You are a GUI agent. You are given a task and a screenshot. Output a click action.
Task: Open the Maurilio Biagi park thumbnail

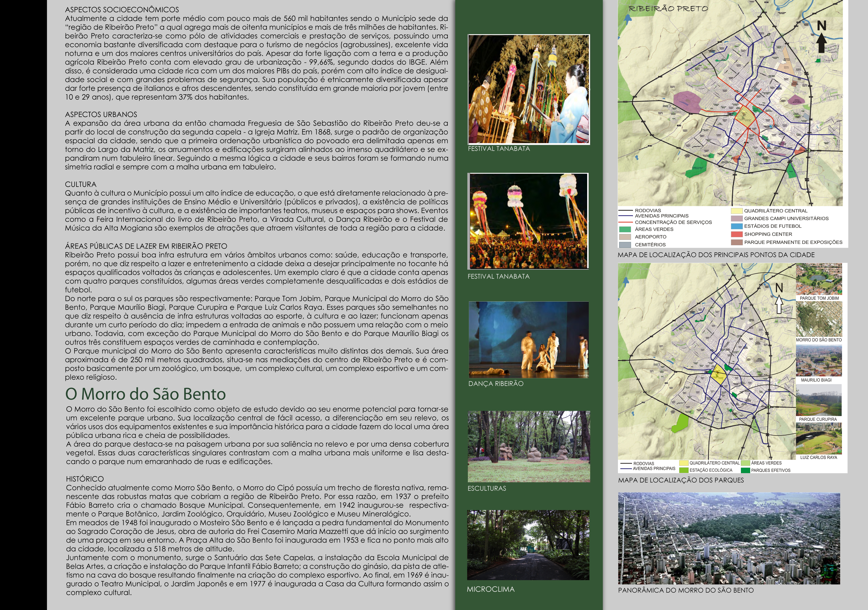click(x=819, y=360)
